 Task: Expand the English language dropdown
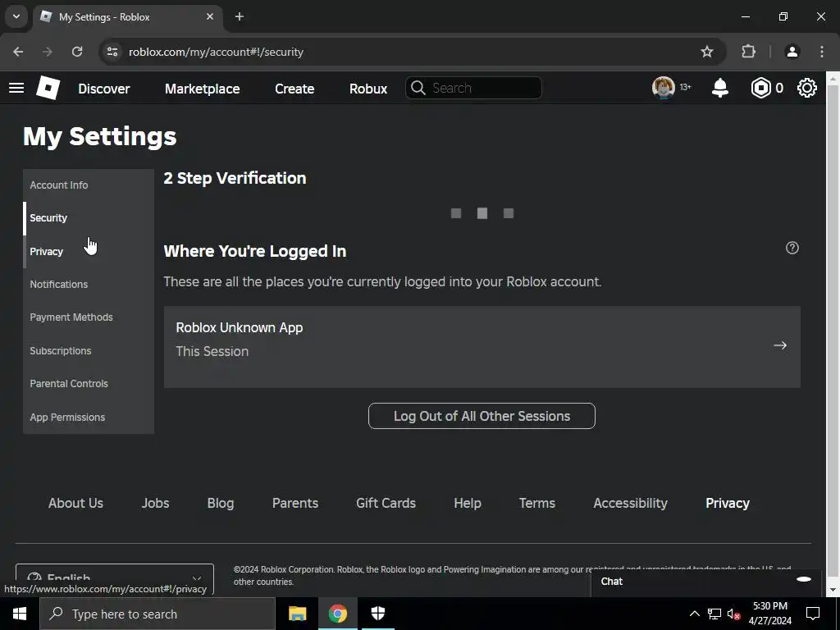point(115,579)
